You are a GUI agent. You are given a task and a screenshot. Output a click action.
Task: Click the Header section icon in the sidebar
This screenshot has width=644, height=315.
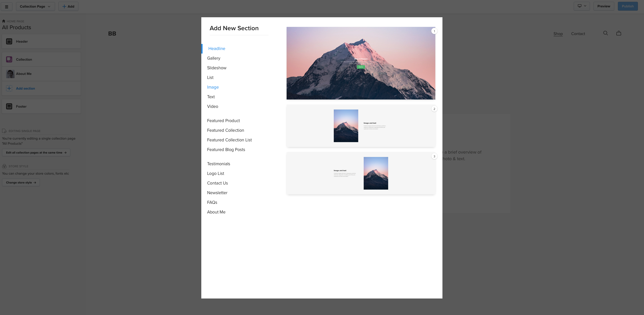click(9, 41)
